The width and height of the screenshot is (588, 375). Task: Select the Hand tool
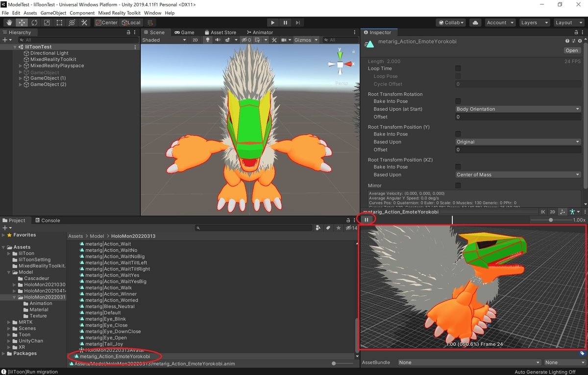[x=9, y=23]
